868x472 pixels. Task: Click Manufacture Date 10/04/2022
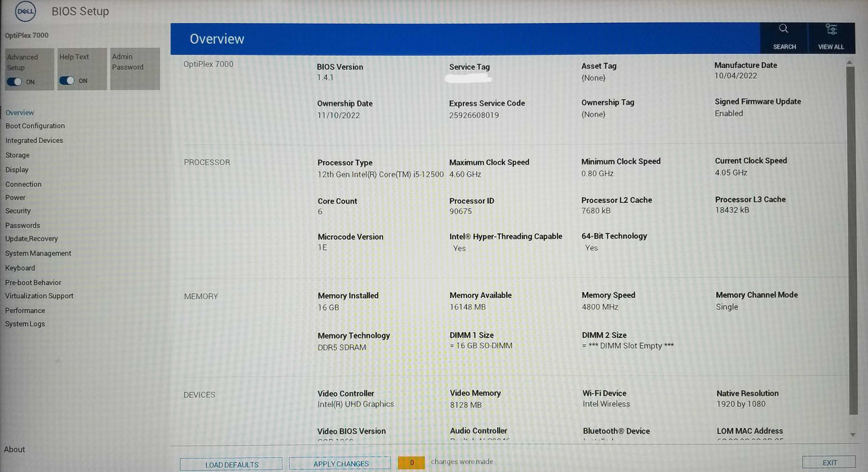(736, 76)
